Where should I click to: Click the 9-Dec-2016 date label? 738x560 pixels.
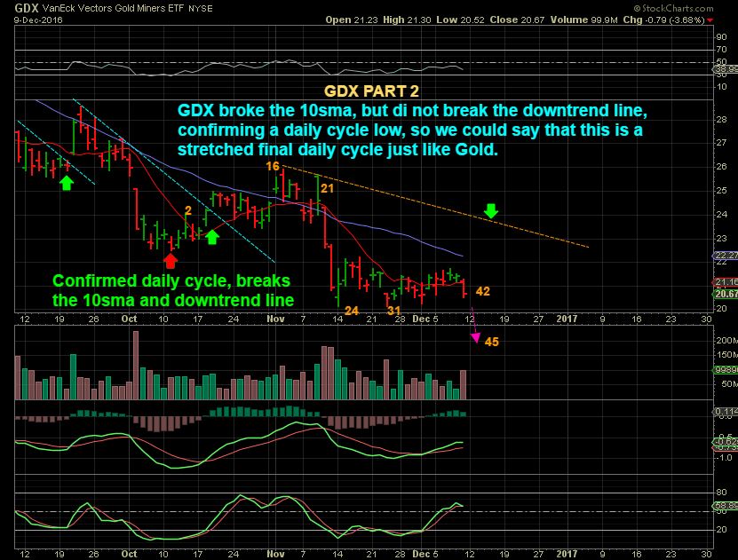click(x=37, y=20)
